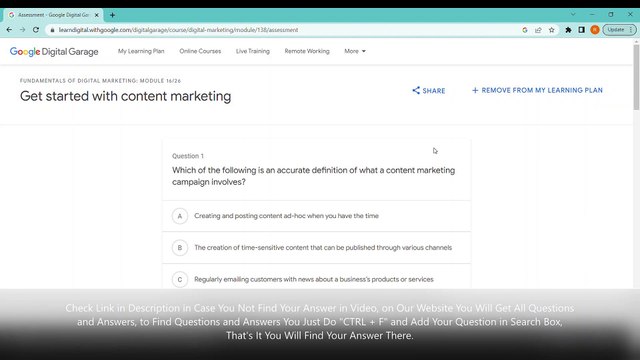Click answer text about time-sensitive content
The image size is (640, 360).
[x=323, y=247]
